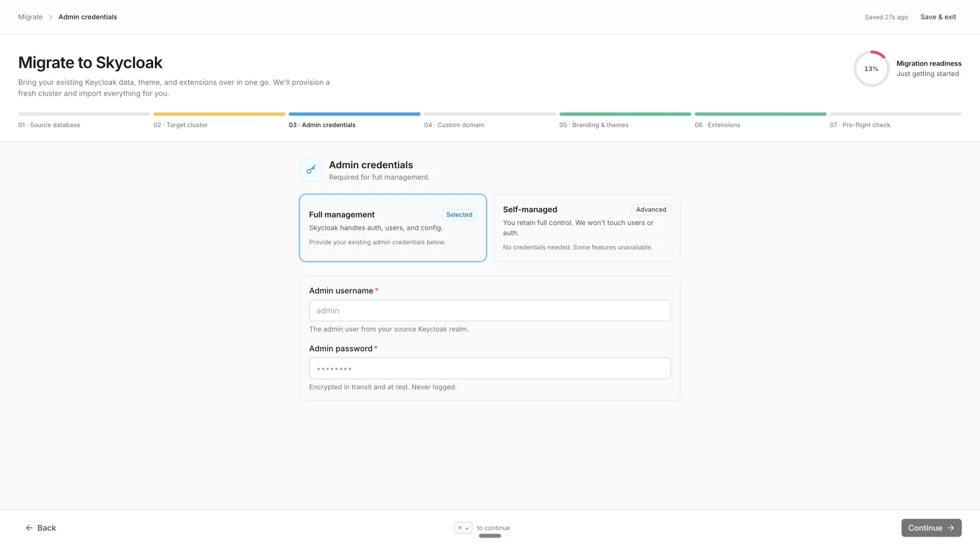Go Back to the previous step

(x=41, y=528)
